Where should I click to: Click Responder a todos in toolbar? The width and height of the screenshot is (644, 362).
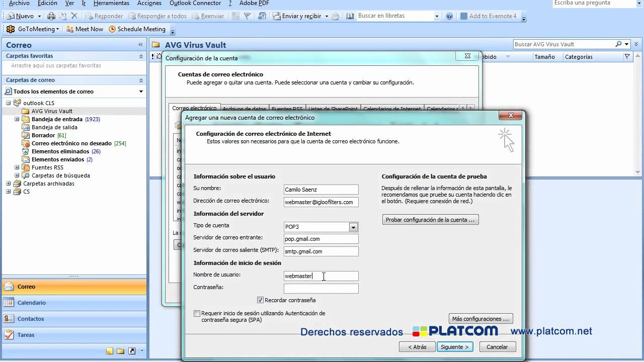pos(157,16)
